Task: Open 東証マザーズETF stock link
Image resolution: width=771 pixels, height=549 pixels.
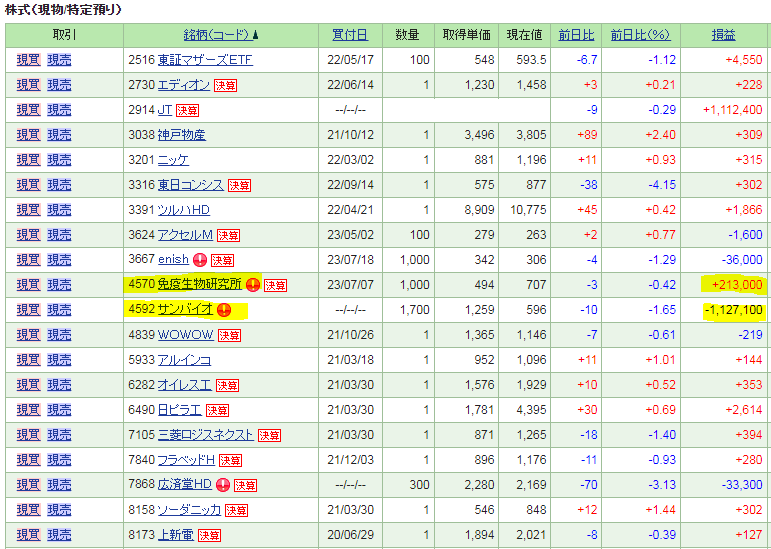Action: pyautogui.click(x=205, y=60)
